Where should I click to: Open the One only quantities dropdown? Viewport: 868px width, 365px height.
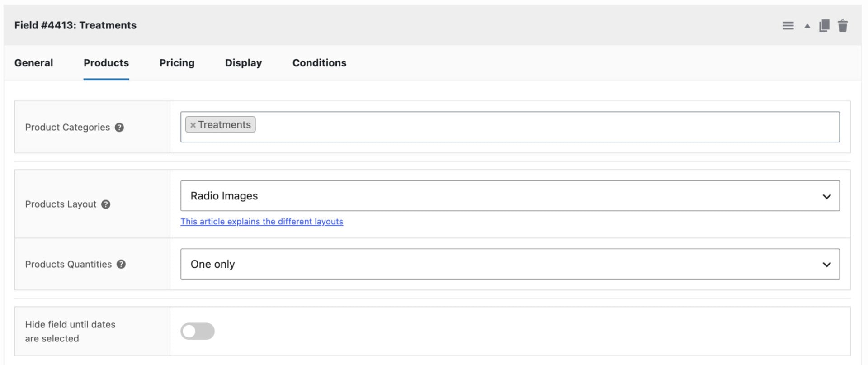(510, 264)
